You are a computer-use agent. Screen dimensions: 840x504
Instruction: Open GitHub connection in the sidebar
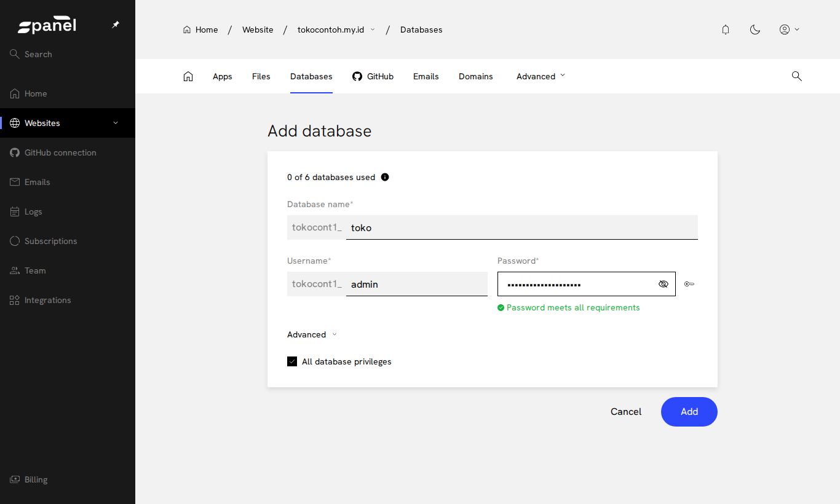68,152
